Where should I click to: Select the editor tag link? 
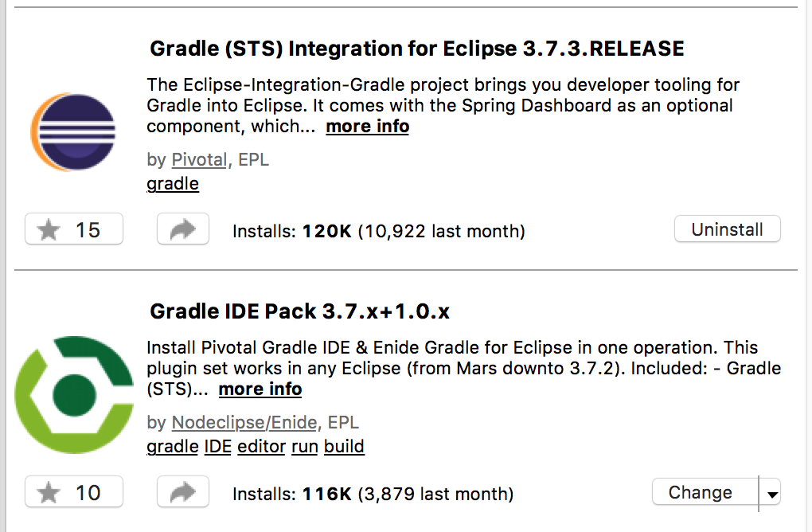pyautogui.click(x=262, y=447)
